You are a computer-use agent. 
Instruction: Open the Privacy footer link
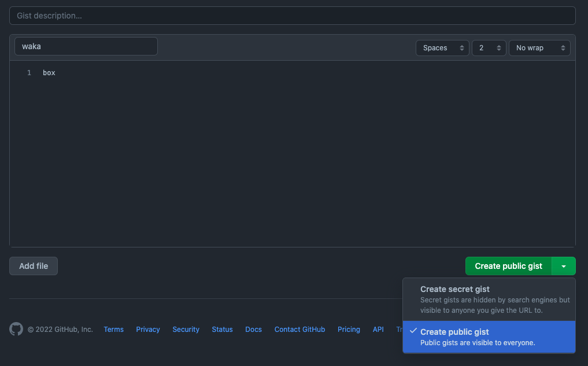pyautogui.click(x=148, y=329)
